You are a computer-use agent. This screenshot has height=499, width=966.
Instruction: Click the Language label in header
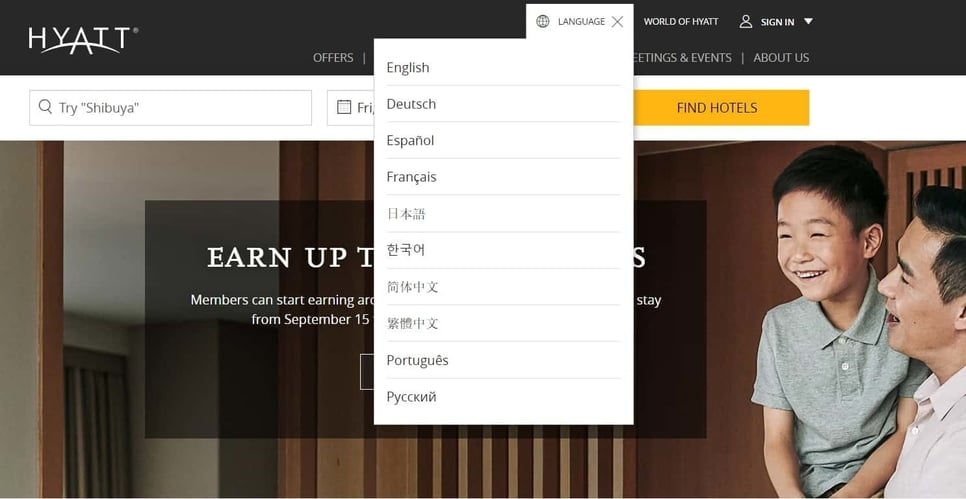[581, 22]
